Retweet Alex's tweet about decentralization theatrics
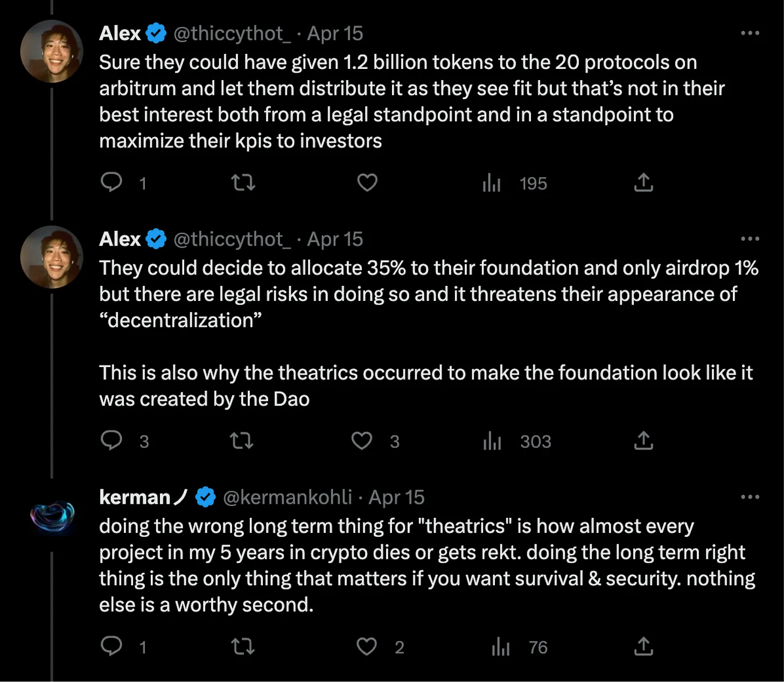Viewport: 784px width, 682px height. pos(242,441)
